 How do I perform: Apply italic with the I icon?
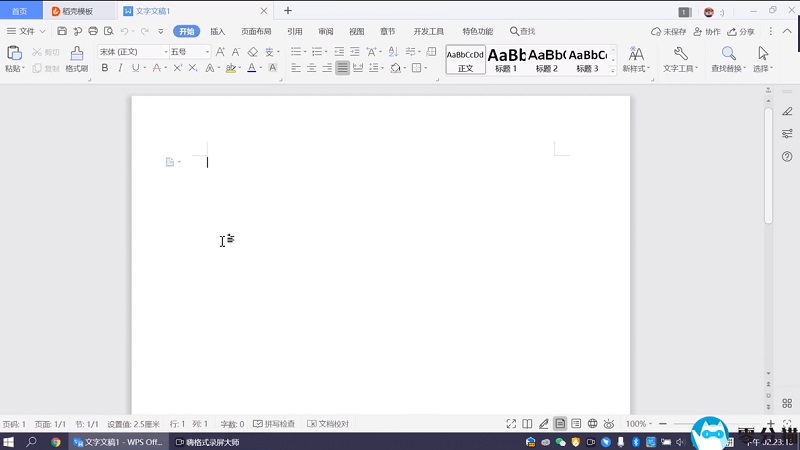point(120,68)
